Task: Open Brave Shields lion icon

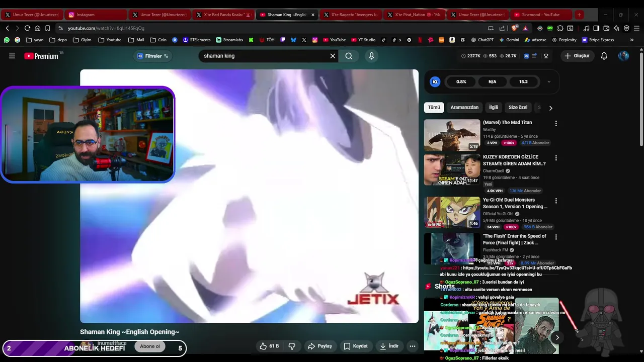Action: [x=514, y=28]
